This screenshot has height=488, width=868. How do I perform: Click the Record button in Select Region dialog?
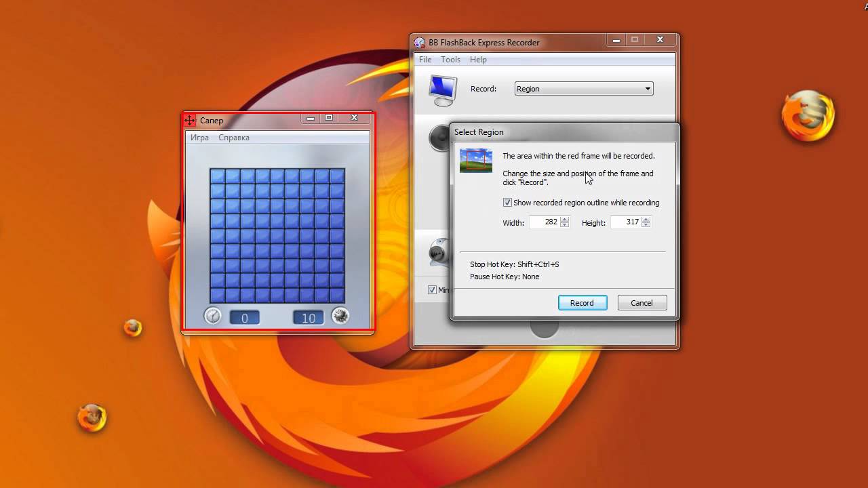click(583, 303)
